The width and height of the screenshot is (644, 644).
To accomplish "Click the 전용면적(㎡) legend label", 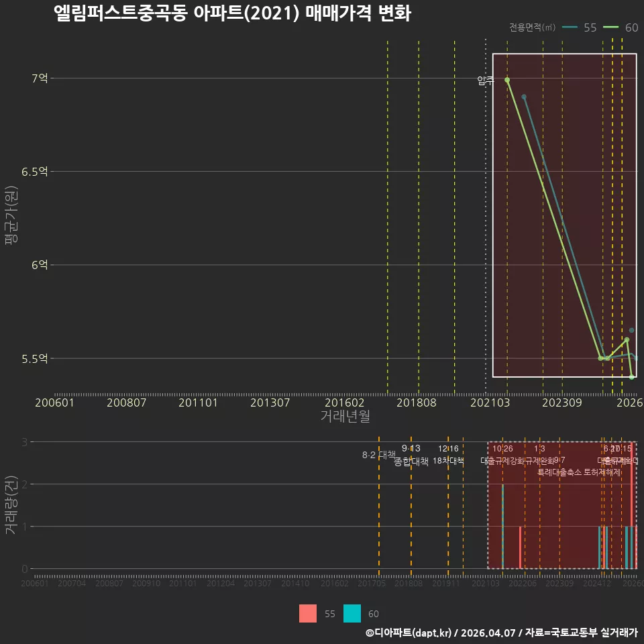I will [x=532, y=27].
